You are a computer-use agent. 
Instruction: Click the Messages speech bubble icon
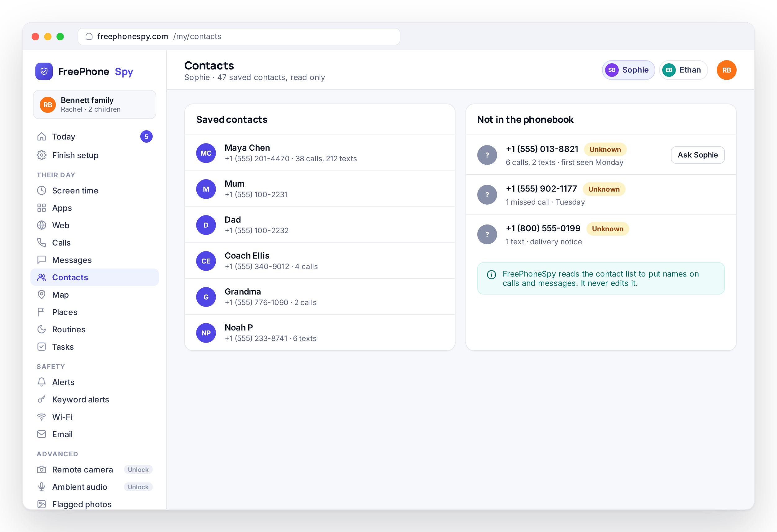[x=42, y=260]
